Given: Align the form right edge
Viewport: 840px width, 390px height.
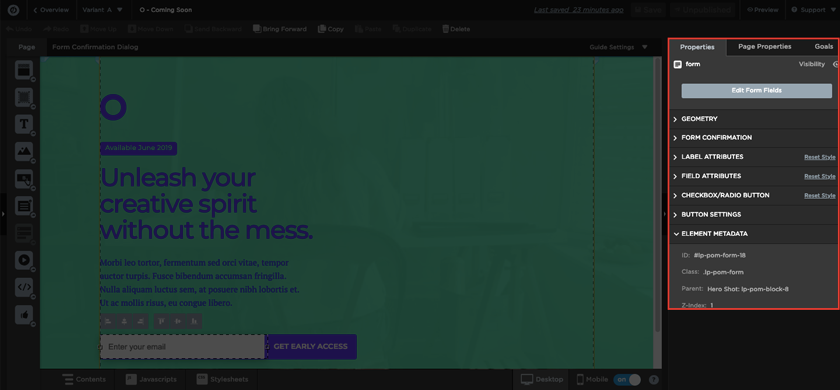Looking at the screenshot, I should point(141,321).
